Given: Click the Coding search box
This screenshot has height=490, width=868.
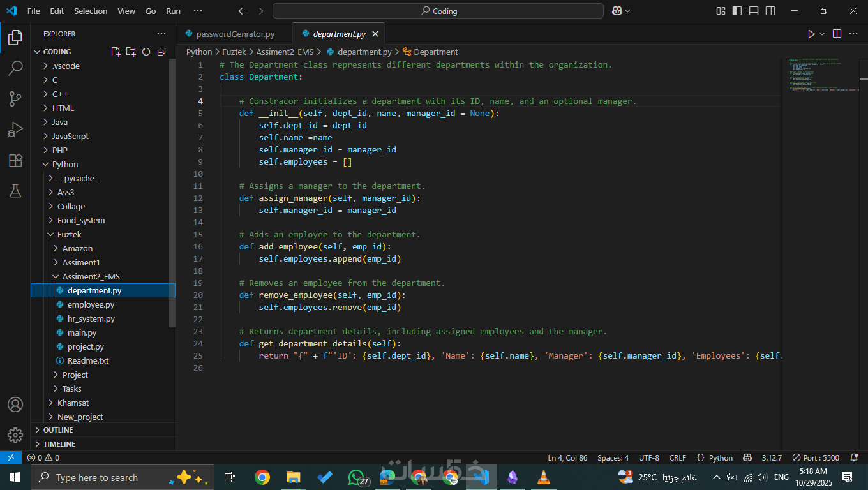Looking at the screenshot, I should pos(438,11).
